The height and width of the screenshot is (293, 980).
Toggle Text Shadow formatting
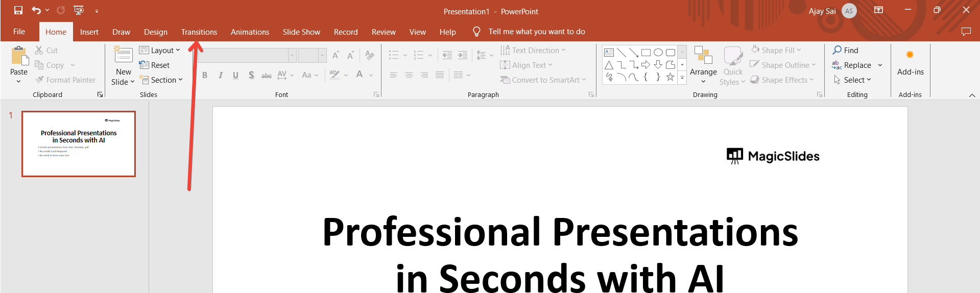(251, 75)
